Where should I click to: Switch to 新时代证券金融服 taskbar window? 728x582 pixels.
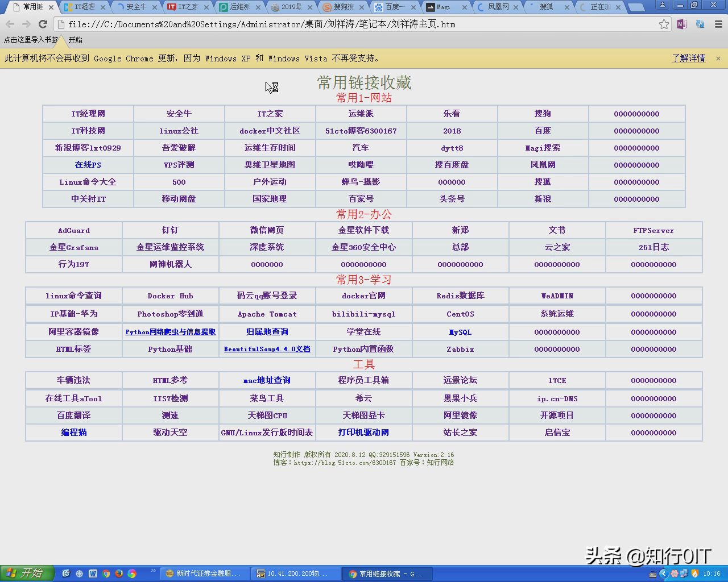[204, 574]
